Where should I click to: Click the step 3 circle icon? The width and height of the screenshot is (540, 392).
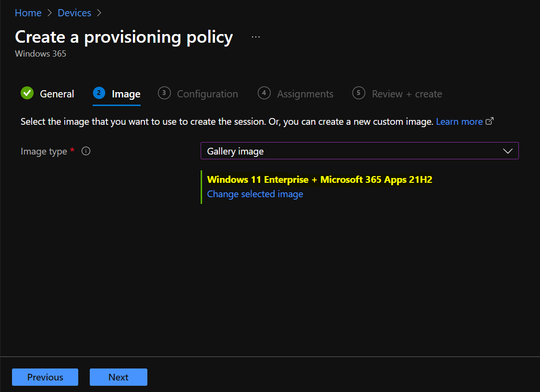click(164, 93)
